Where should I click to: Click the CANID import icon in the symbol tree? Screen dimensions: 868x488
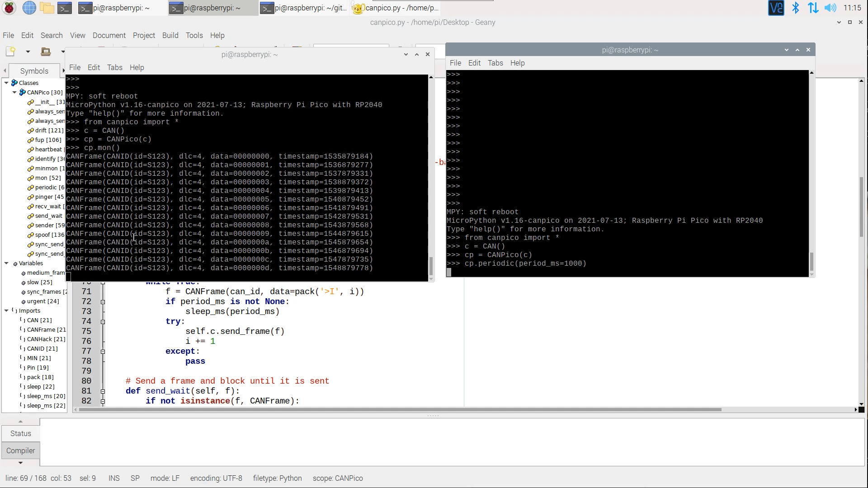pos(23,348)
